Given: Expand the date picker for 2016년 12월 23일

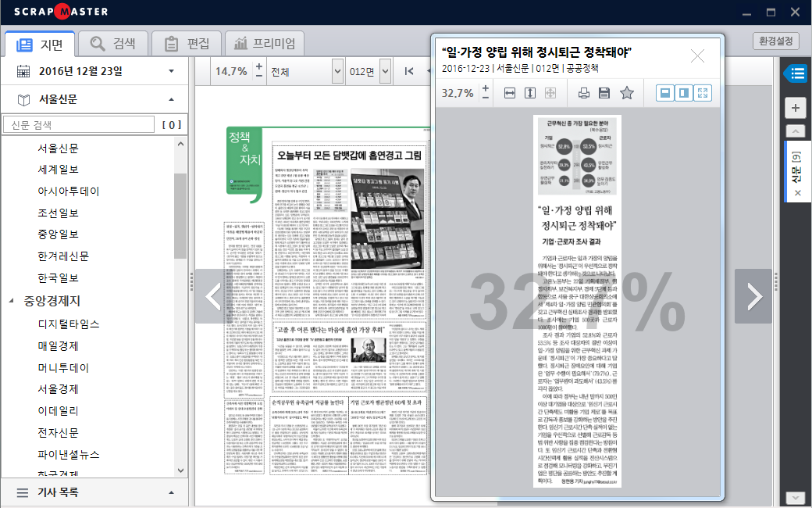Looking at the screenshot, I should (x=171, y=71).
